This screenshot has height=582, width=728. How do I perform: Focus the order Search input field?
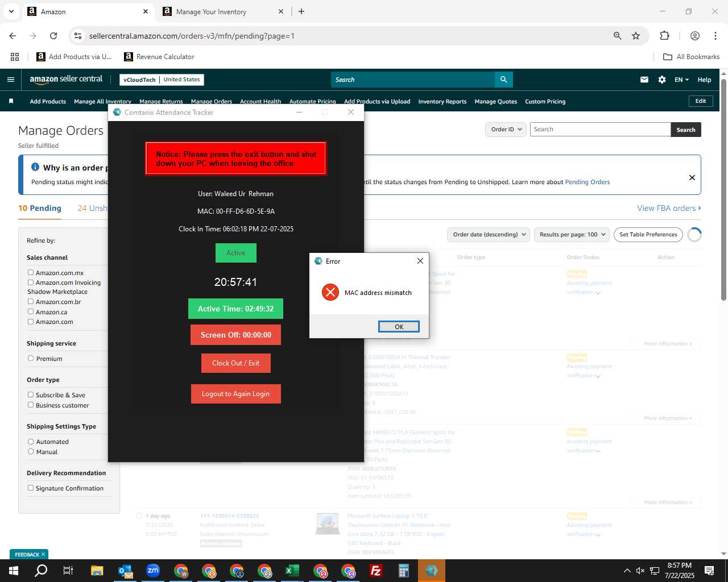click(x=600, y=130)
